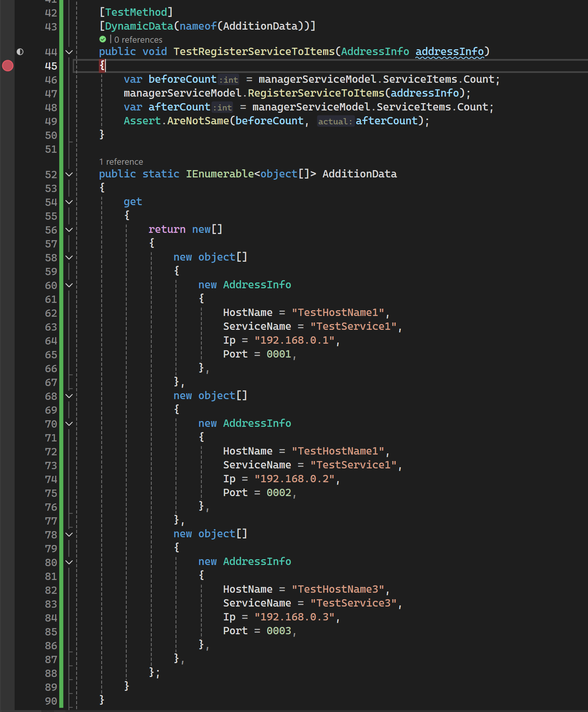Viewport: 588px width, 712px height.
Task: Click the TestMethod attribute on line 42
Action: point(136,12)
